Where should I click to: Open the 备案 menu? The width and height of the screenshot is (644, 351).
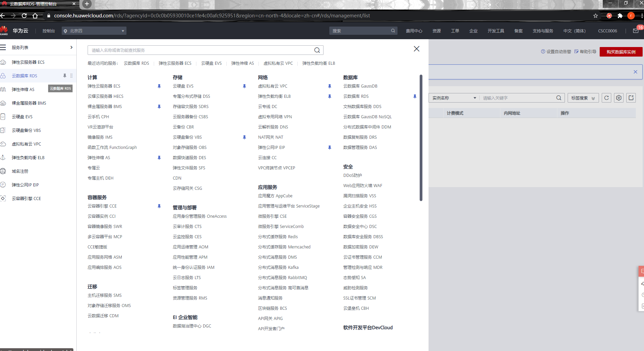coord(519,31)
